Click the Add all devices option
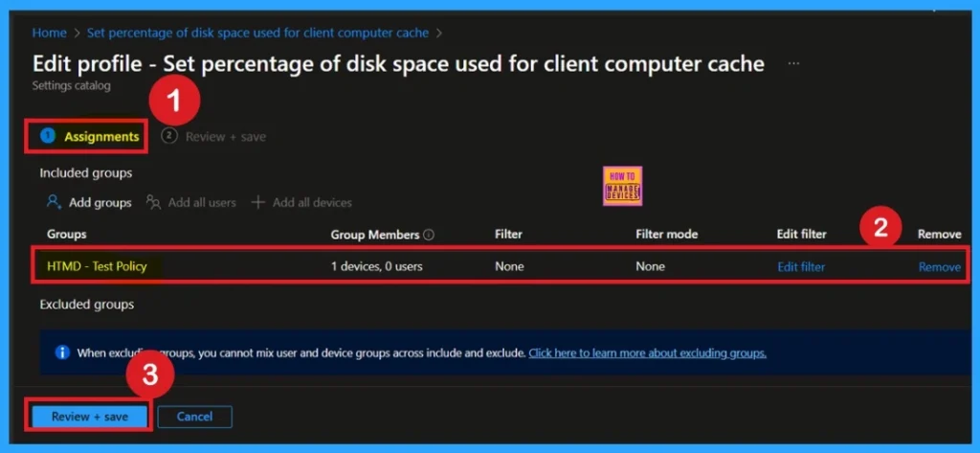This screenshot has height=453, width=980. [x=312, y=202]
